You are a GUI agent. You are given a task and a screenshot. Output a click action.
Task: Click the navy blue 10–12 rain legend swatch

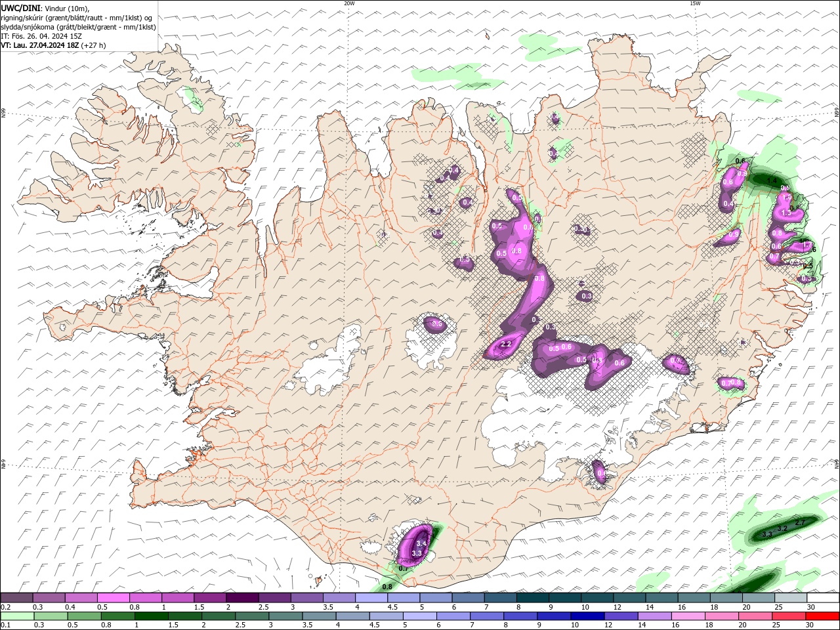pos(587,616)
